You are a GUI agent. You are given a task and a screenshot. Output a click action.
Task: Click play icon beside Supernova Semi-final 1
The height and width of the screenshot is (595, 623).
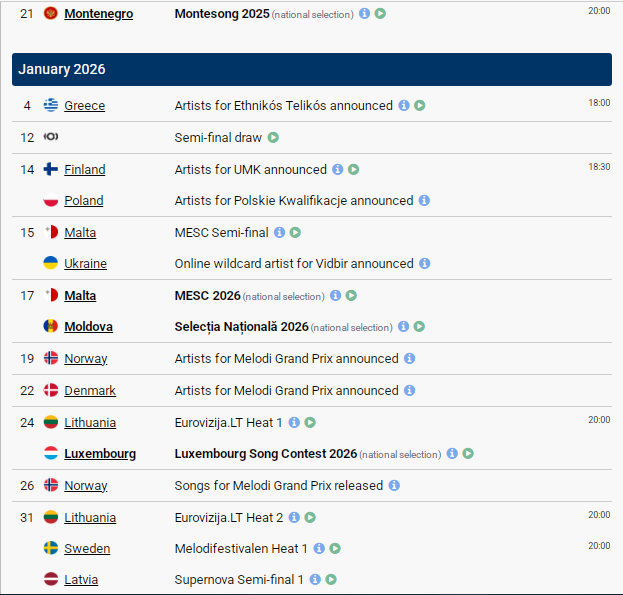pos(331,580)
